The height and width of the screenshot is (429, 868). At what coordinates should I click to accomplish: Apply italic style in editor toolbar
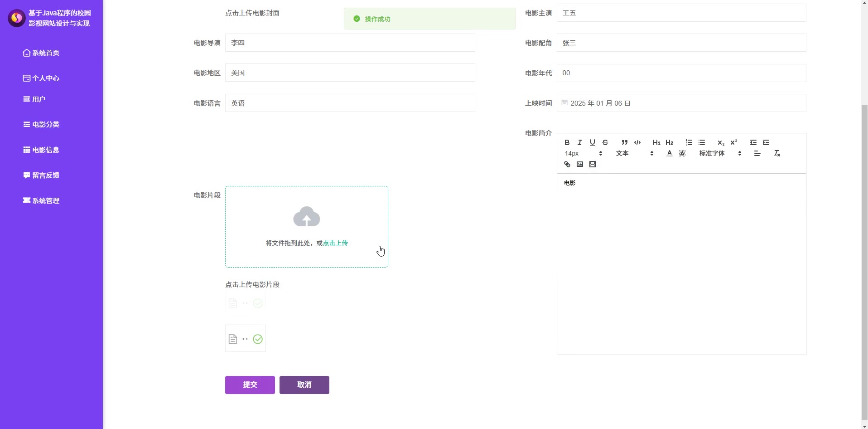coord(579,142)
